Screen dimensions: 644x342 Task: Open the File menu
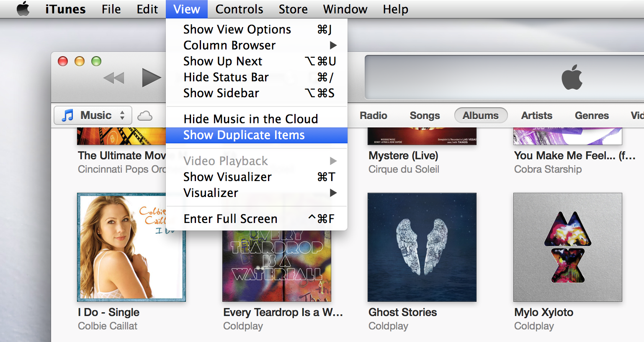(x=111, y=9)
